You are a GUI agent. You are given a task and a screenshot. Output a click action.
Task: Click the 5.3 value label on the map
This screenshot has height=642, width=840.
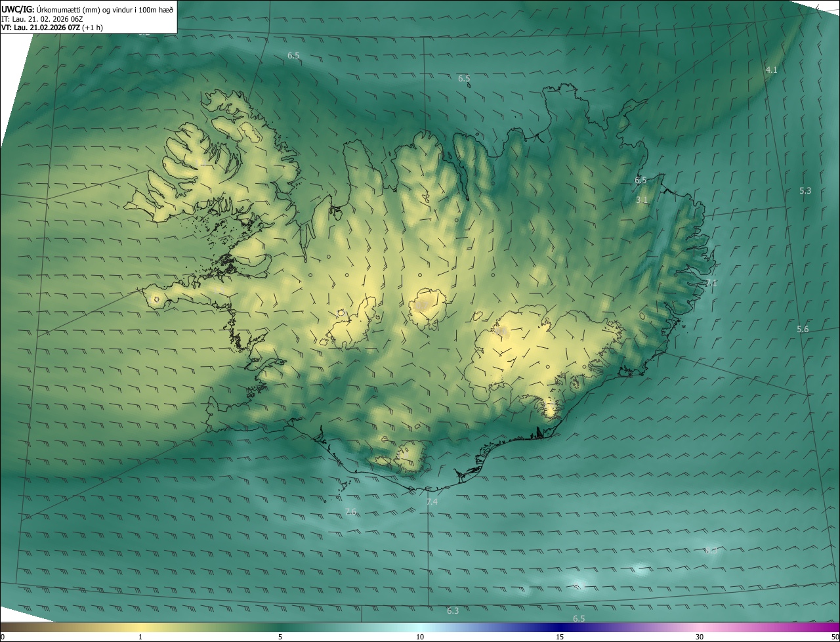coord(805,190)
